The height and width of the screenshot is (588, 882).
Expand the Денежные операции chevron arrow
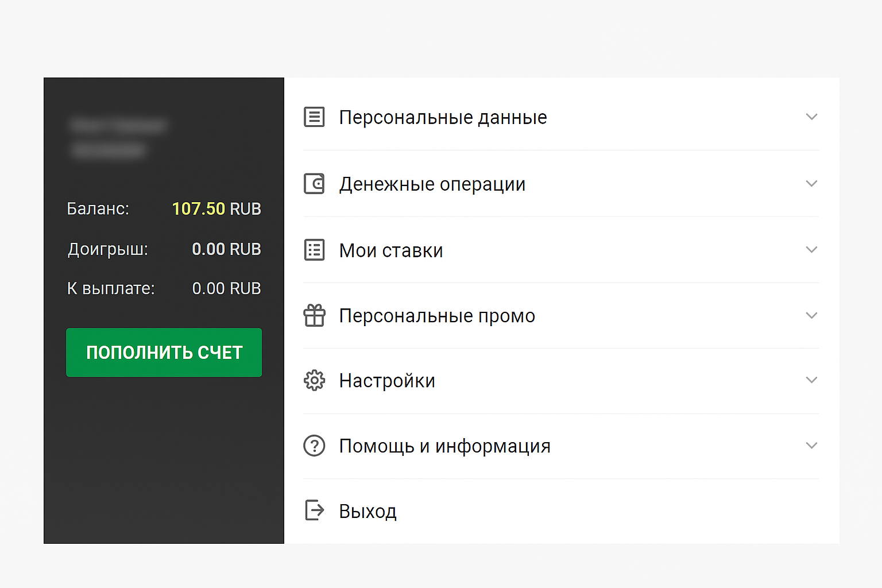[811, 184]
